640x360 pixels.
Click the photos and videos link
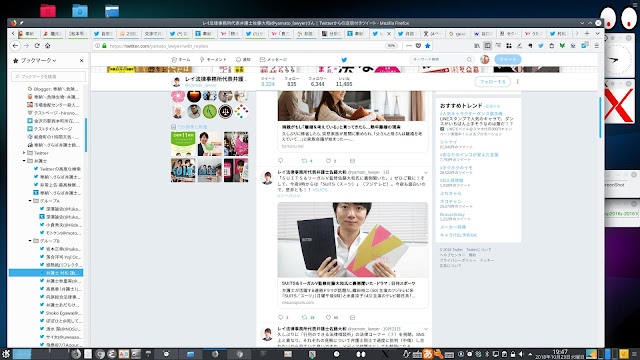tap(192, 127)
